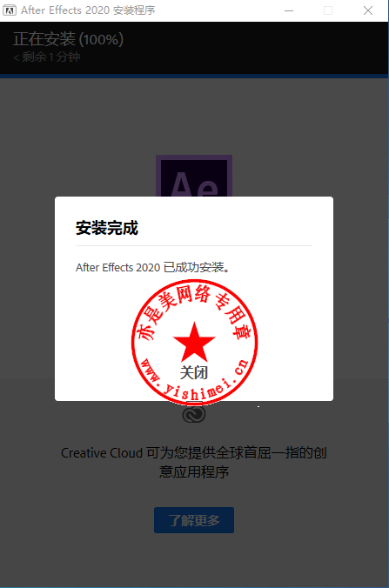Click the Creative Cloud logo icon
Screen dimensions: 389x588
tap(194, 414)
